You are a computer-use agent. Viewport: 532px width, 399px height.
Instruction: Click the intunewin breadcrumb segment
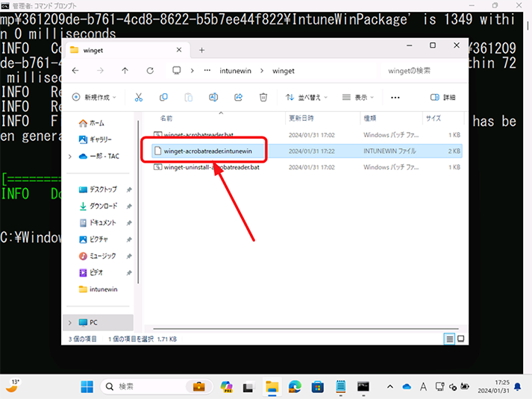(235, 71)
